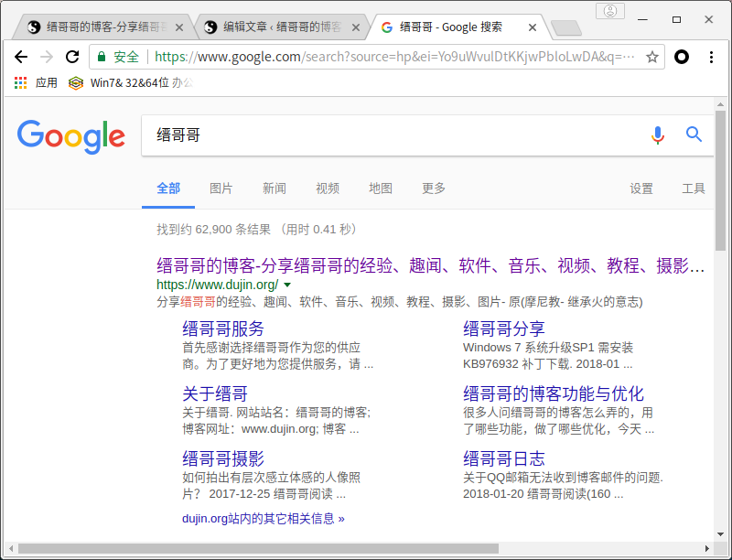
Task: Click the 找到约 62,900 条结果 text
Action: (x=214, y=229)
